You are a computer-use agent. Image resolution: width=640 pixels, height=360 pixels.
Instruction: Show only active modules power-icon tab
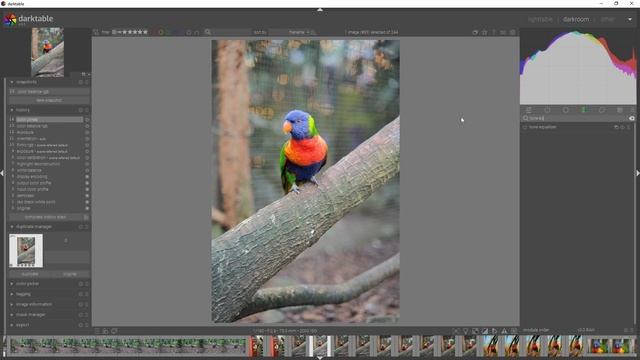[547, 110]
